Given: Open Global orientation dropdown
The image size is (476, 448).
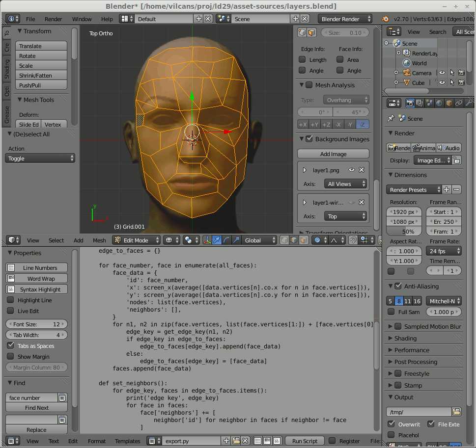Looking at the screenshot, I should [259, 240].
